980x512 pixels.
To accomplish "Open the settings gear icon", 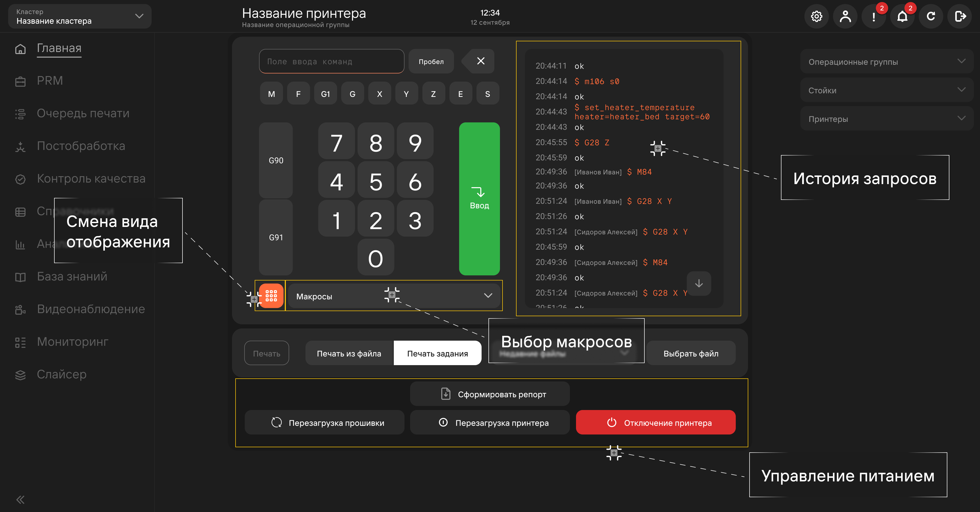I will 816,16.
